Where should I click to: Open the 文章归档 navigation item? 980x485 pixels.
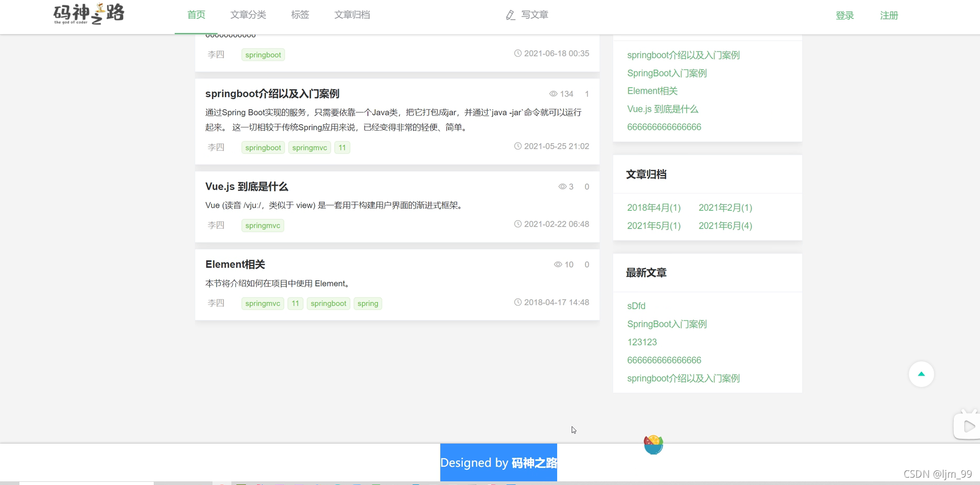[x=352, y=15]
